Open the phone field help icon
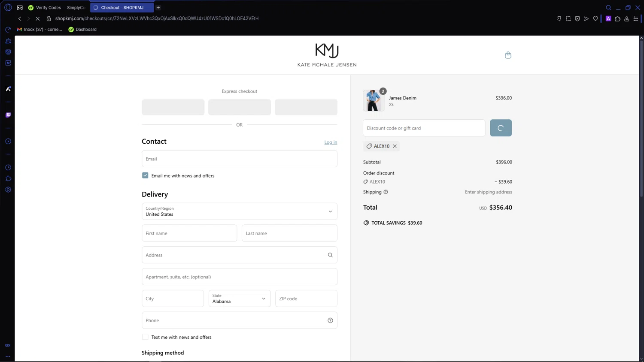644x362 pixels. click(x=330, y=320)
